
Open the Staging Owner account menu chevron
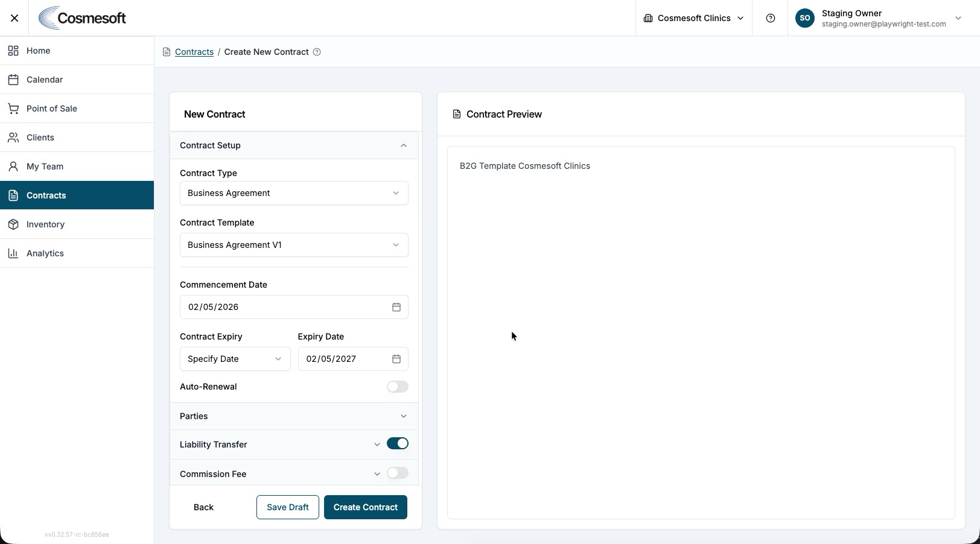coord(958,18)
